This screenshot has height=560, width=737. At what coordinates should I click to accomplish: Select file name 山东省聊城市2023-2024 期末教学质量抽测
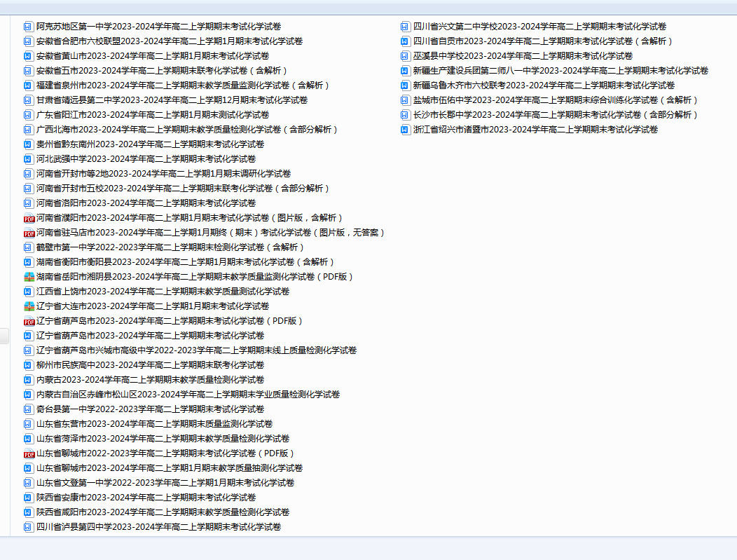(170, 468)
